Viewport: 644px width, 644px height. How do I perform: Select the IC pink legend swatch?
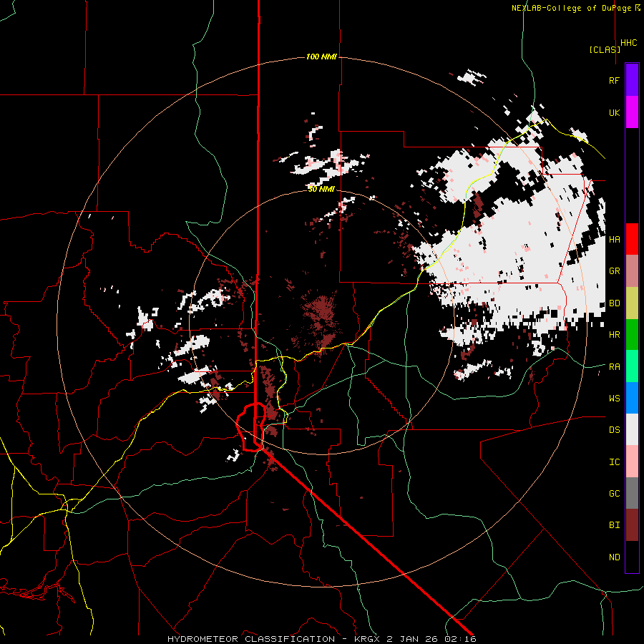tap(632, 462)
